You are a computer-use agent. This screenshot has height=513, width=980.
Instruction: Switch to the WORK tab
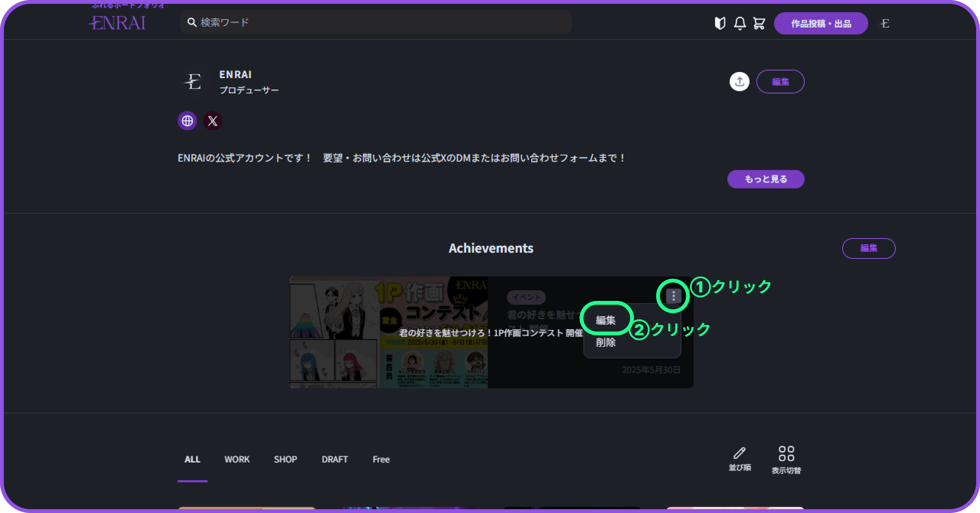pyautogui.click(x=237, y=459)
